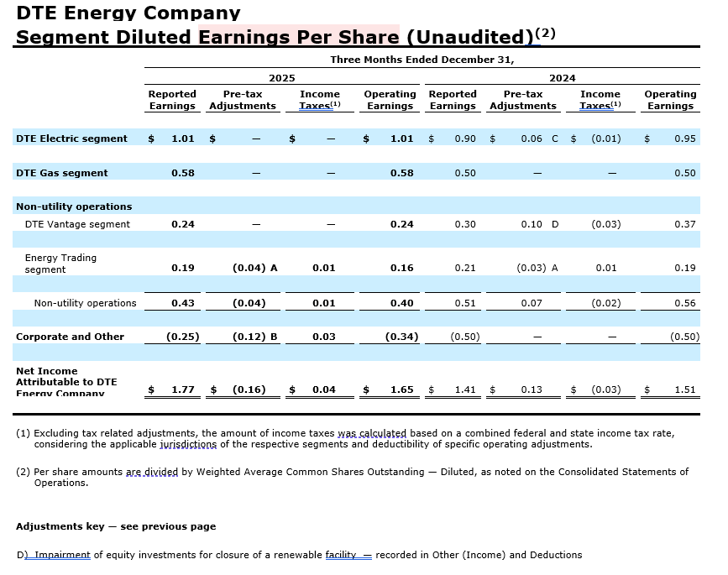728x575 pixels.
Task: Click the (0.12) B Corporate pre-tax adjustment
Action: pyautogui.click(x=254, y=337)
